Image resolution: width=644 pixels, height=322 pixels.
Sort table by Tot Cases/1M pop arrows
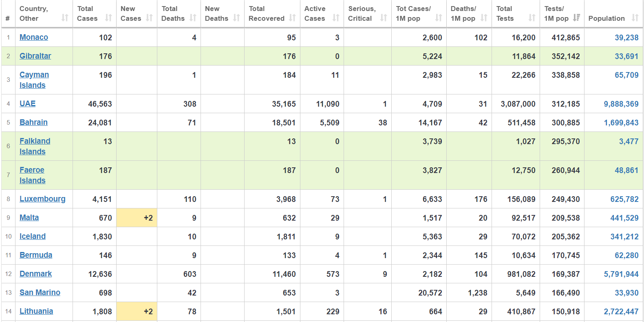(x=439, y=18)
